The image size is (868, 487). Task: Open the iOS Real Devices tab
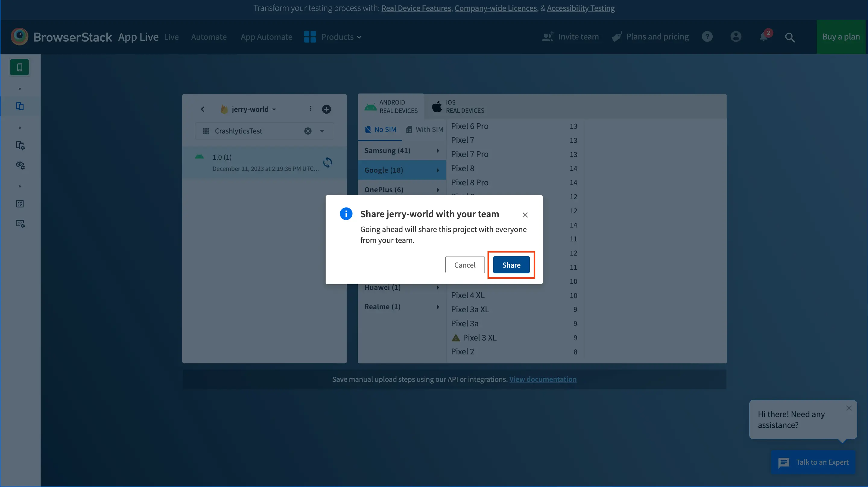pyautogui.click(x=458, y=106)
